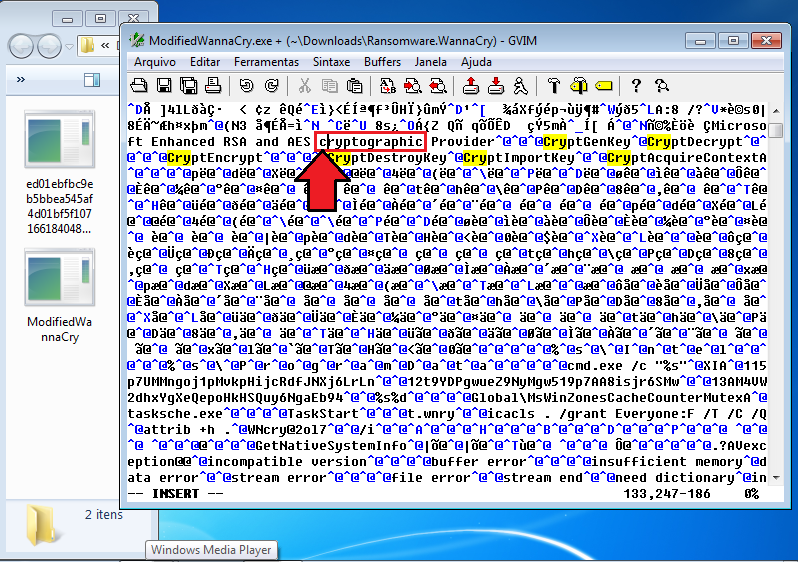Click the ModifiedWannaCry file name label

tap(60, 329)
